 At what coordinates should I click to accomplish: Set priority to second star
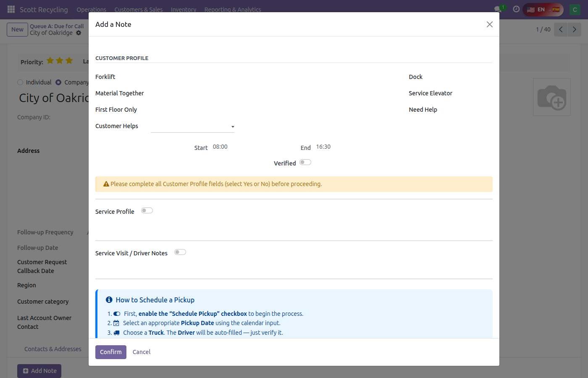60,61
